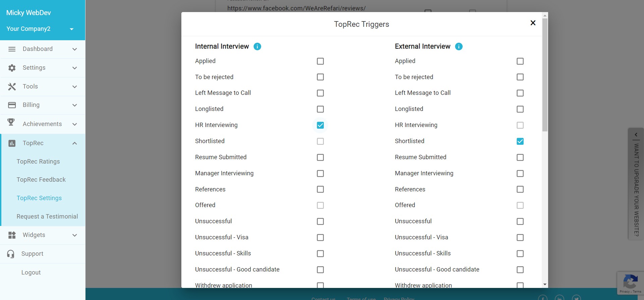Screen dimensions: 644x300
Task: Click the Achievements trophy icon
Action: pos(12,124)
